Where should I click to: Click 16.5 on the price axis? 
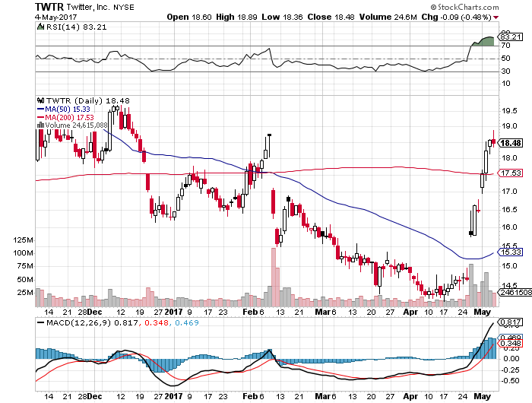[x=509, y=209]
